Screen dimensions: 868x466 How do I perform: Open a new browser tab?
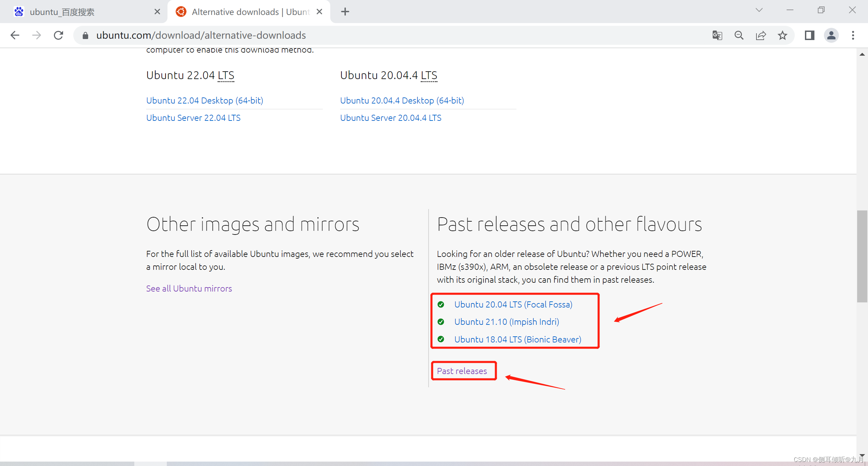pyautogui.click(x=345, y=12)
